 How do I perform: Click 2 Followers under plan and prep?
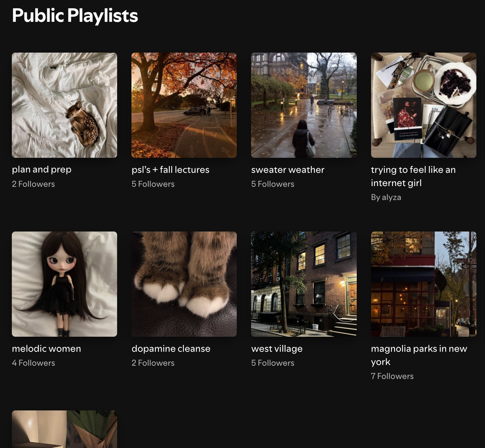[33, 184]
